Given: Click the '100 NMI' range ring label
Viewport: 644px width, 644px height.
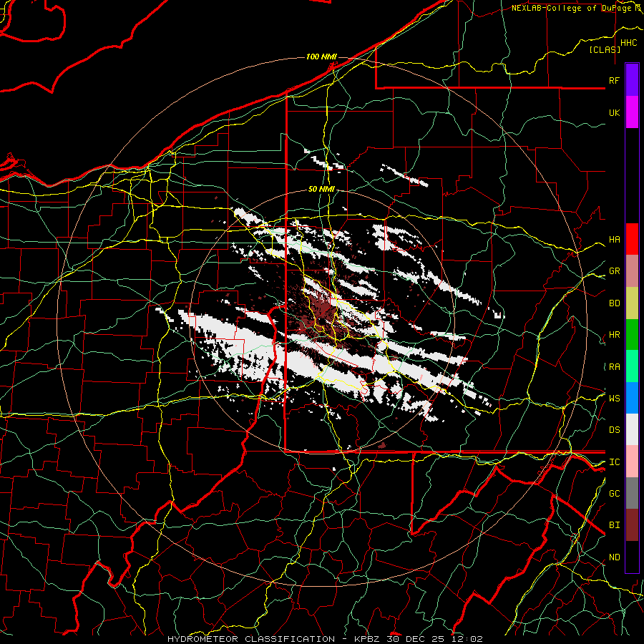Looking at the screenshot, I should coord(321,57).
